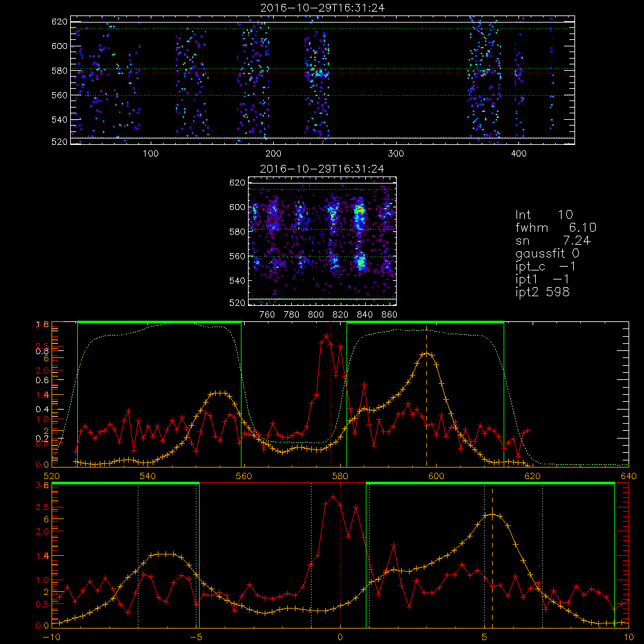Click x-axis label 560 of the profile plot

coord(243,477)
